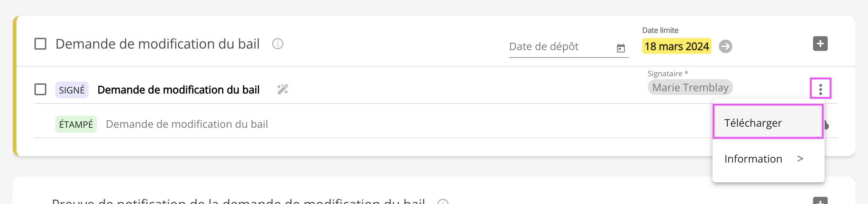The image size is (868, 204).
Task: Click the grey arrow circle beside 18 mars 2024
Action: (725, 46)
